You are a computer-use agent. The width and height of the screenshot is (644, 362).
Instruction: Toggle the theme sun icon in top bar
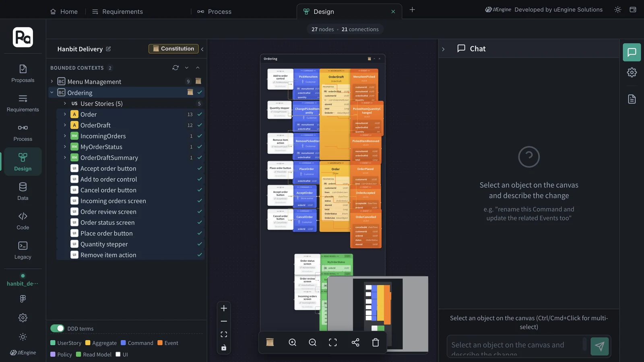click(618, 10)
